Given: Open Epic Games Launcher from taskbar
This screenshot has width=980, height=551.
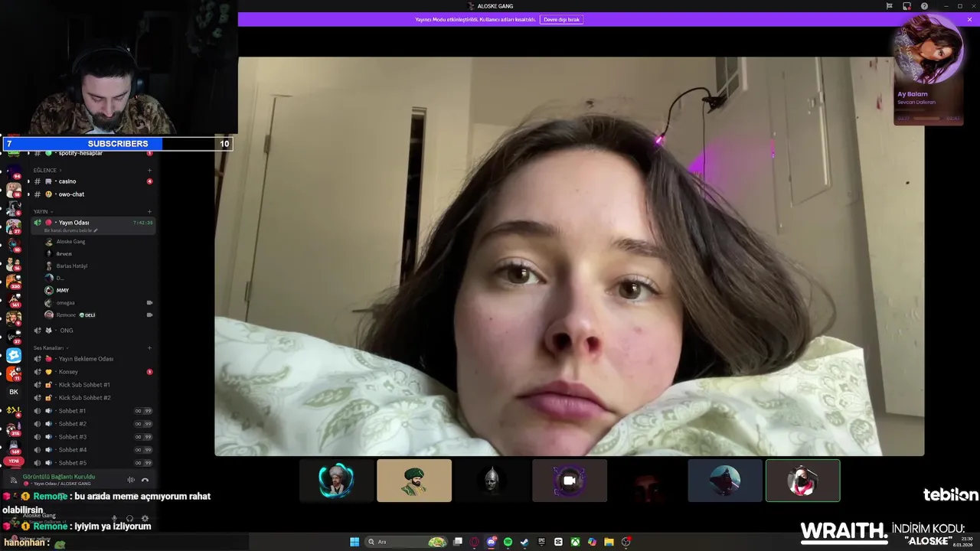Looking at the screenshot, I should pos(541,542).
